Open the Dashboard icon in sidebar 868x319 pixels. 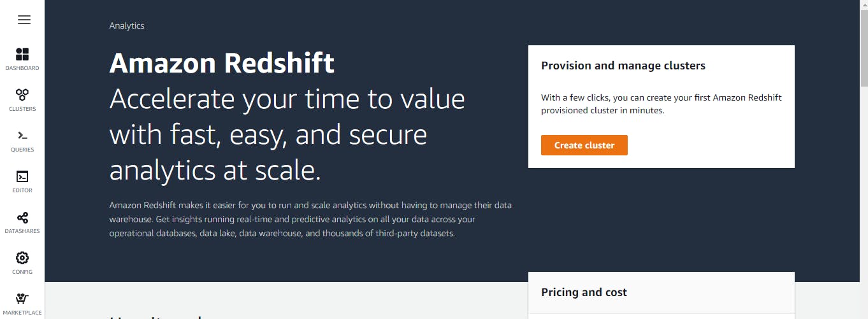click(22, 54)
